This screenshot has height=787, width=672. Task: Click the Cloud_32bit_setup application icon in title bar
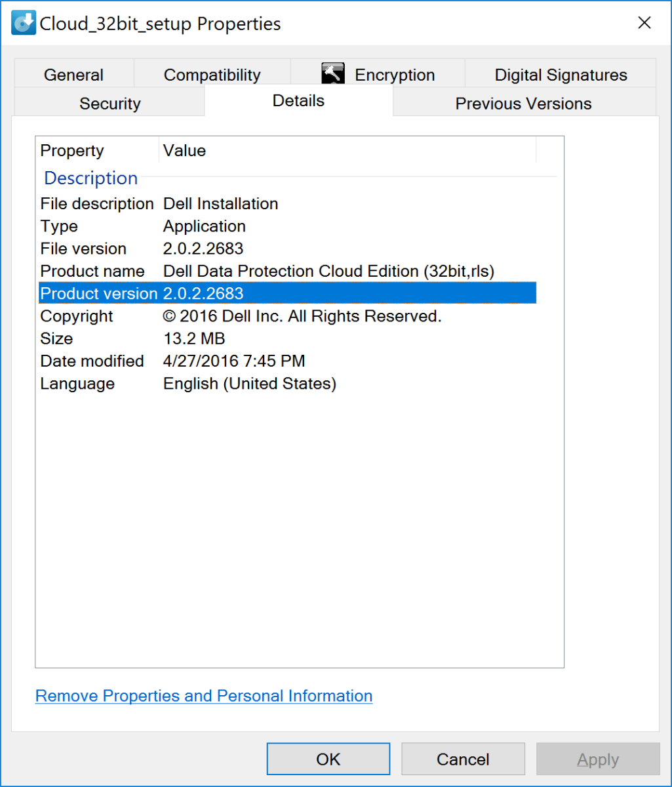[x=23, y=22]
